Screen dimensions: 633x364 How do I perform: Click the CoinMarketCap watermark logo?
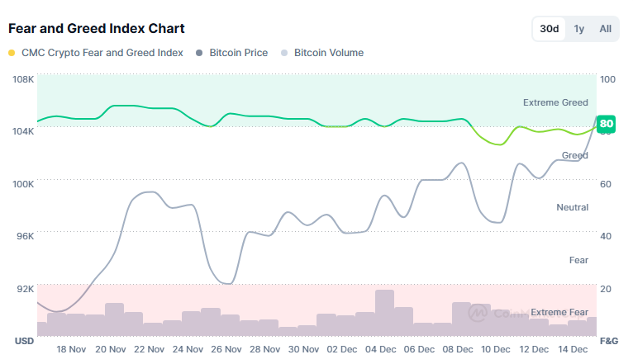pyautogui.click(x=478, y=313)
